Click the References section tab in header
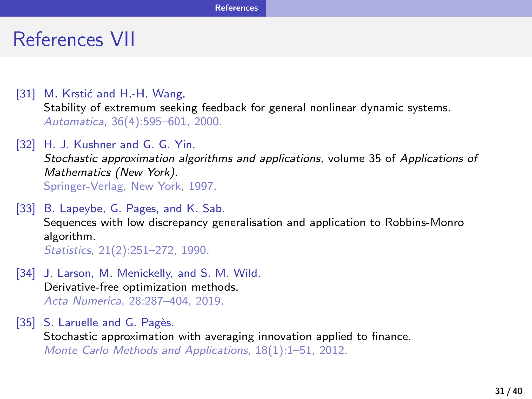 tap(236, 8)
